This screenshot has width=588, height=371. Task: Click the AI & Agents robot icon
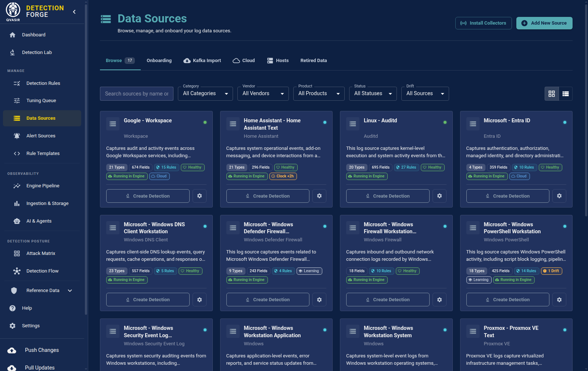pyautogui.click(x=17, y=221)
